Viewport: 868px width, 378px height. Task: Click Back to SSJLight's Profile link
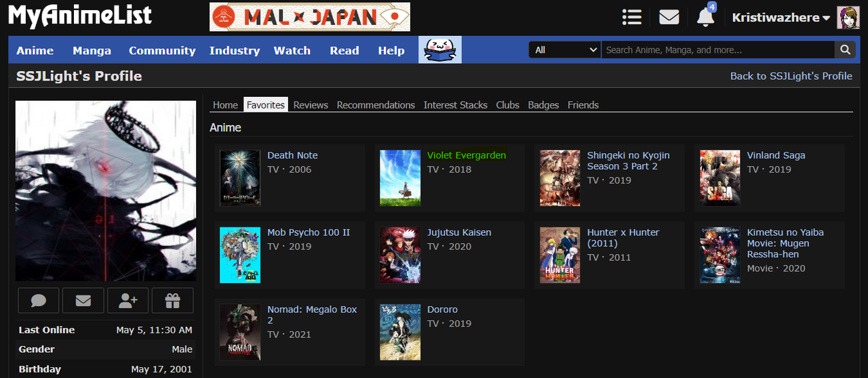[791, 76]
